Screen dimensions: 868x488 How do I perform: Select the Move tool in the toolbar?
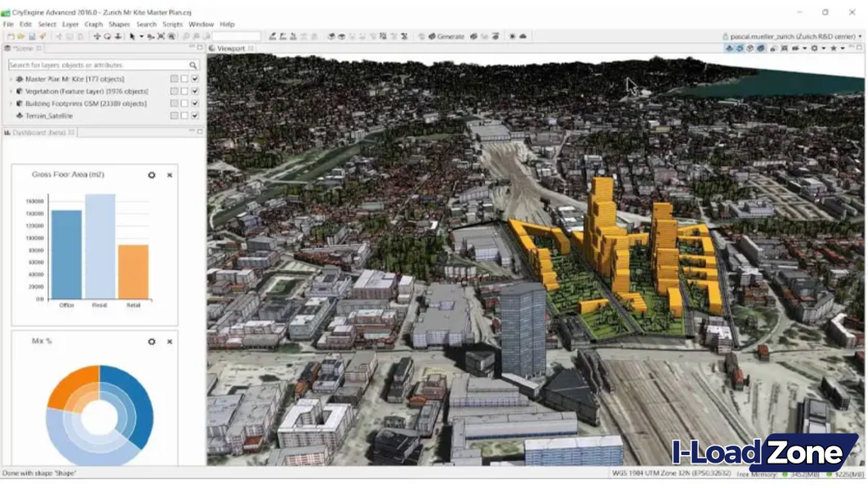pyautogui.click(x=97, y=36)
